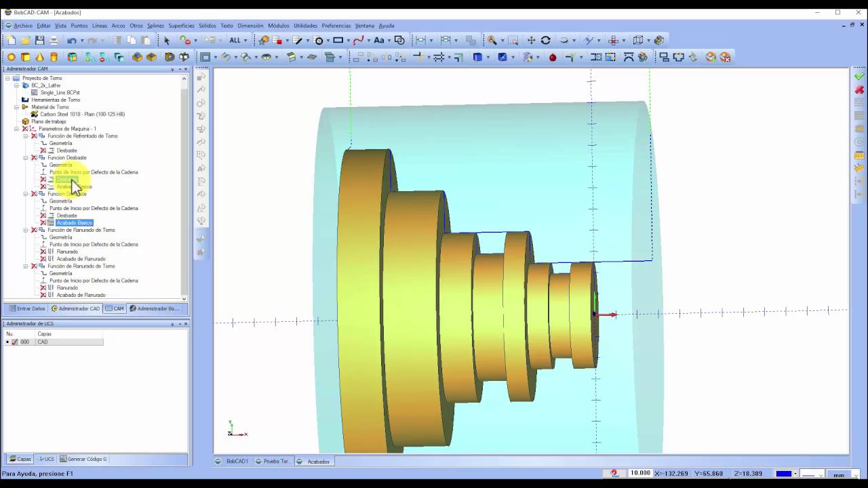868x488 pixels.
Task: Click the rectangle drawing tool
Action: pyautogui.click(x=338, y=41)
